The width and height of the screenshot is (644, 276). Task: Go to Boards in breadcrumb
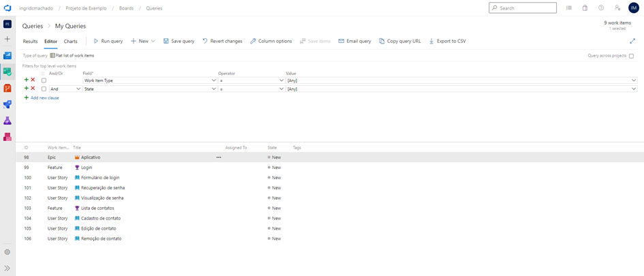coord(125,8)
